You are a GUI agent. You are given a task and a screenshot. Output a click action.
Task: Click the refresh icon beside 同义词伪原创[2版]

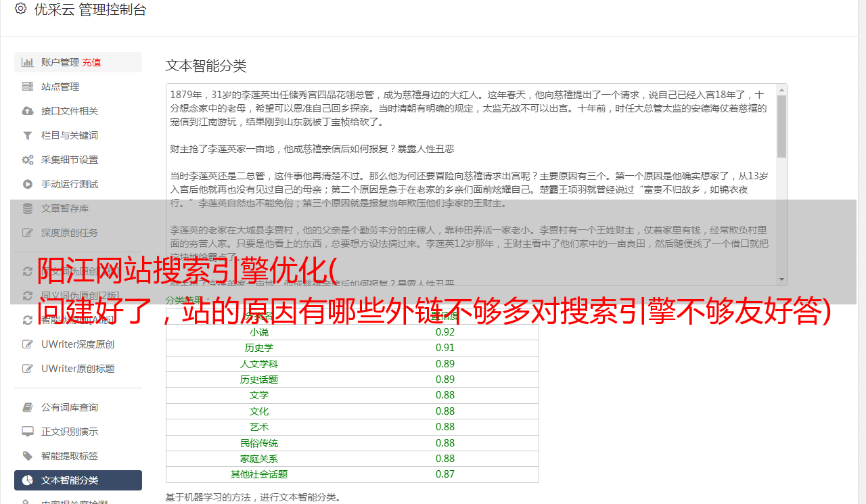(x=28, y=296)
